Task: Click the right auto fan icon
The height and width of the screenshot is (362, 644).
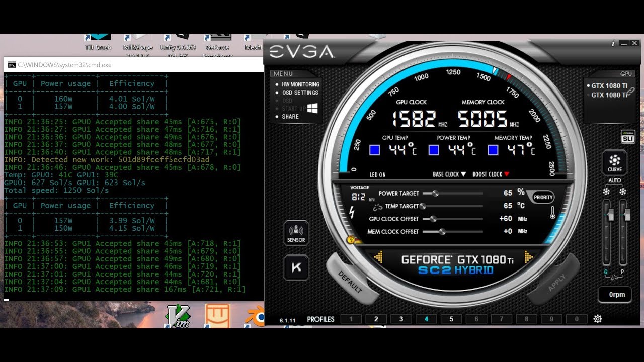Action: pyautogui.click(x=623, y=192)
